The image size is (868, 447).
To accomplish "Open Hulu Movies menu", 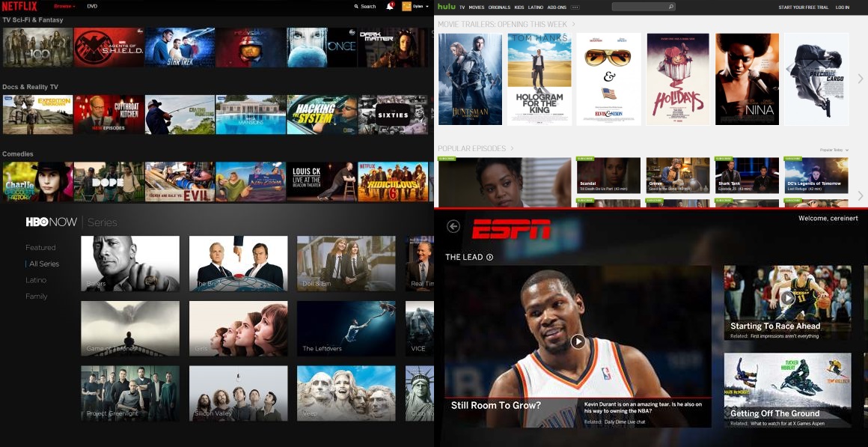I will coord(476,7).
